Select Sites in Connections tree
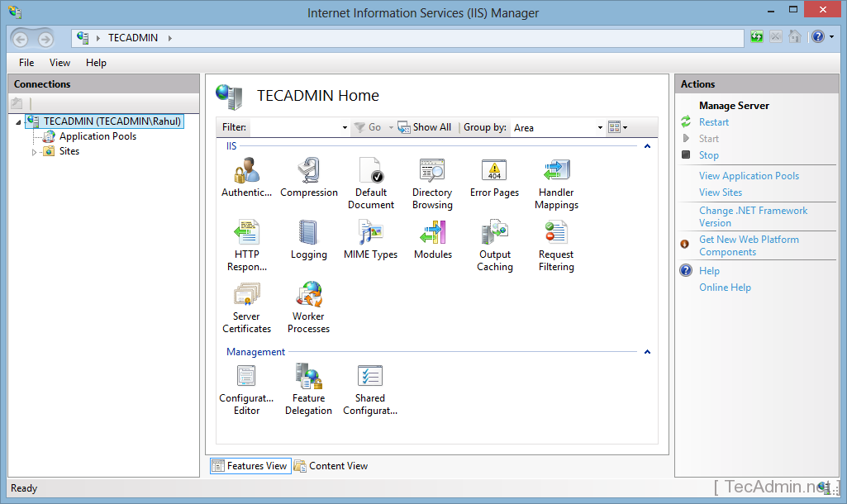 click(x=69, y=151)
